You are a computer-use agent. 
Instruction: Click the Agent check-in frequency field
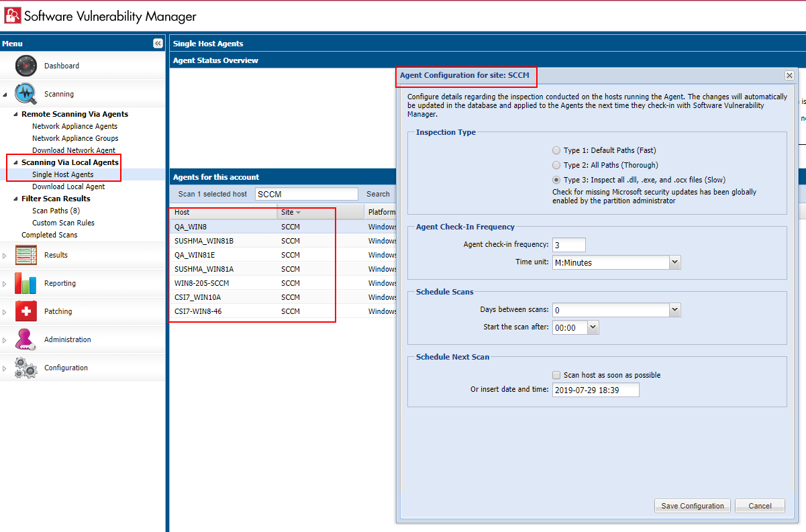pos(569,245)
